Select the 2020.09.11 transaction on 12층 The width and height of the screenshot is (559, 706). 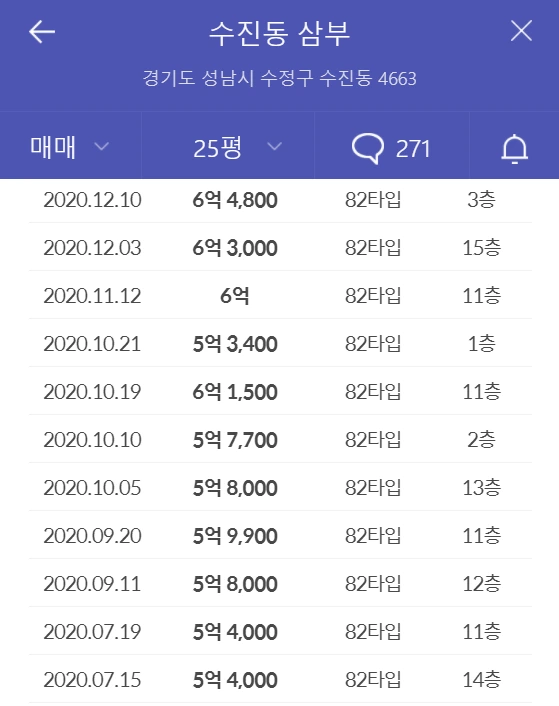(x=280, y=584)
